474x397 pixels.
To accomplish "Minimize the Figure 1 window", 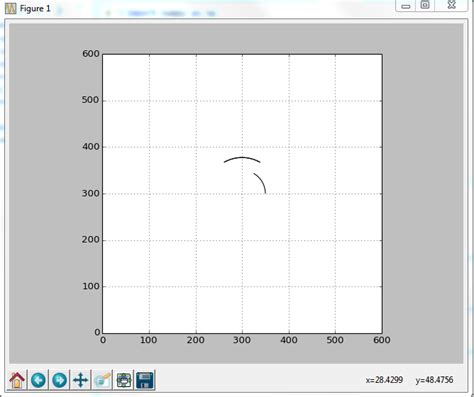I will coord(405,6).
